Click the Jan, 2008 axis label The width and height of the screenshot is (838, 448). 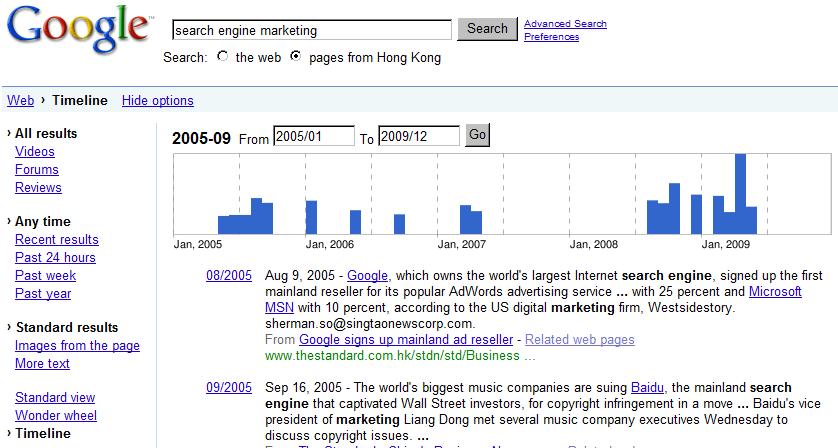594,245
